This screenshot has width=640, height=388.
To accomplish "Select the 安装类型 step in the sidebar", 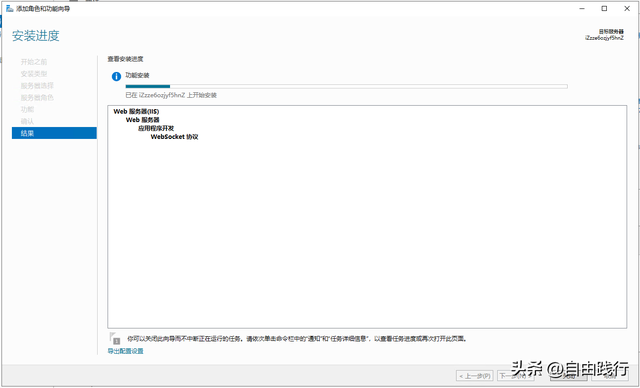I will tap(34, 74).
